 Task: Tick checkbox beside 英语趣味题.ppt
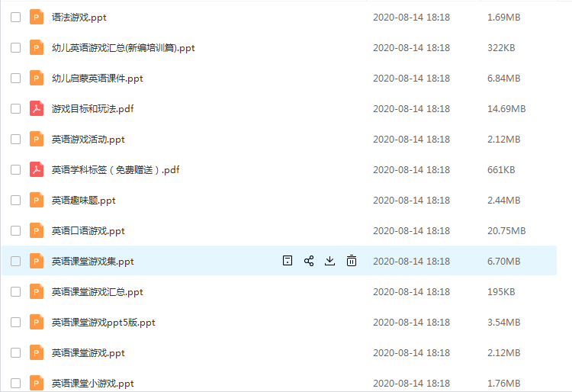pyautogui.click(x=16, y=200)
